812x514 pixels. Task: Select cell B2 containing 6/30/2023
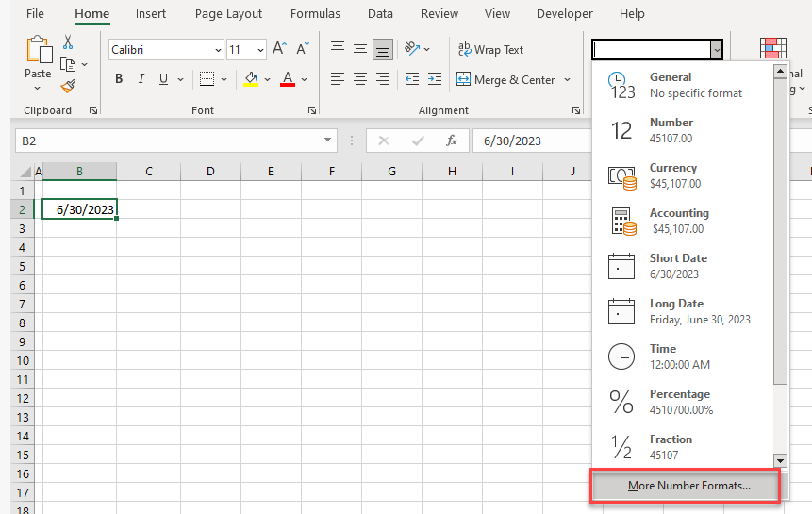[79, 209]
